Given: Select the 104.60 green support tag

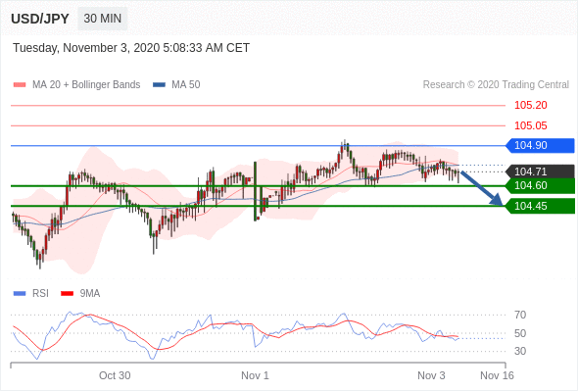Looking at the screenshot, I should tap(540, 185).
